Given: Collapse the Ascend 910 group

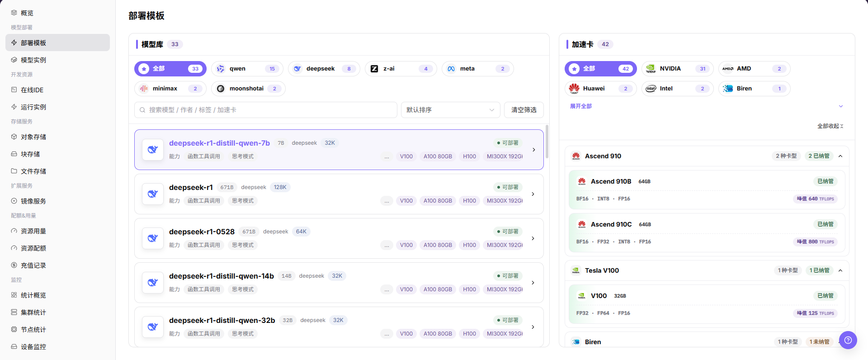Looking at the screenshot, I should (x=840, y=156).
